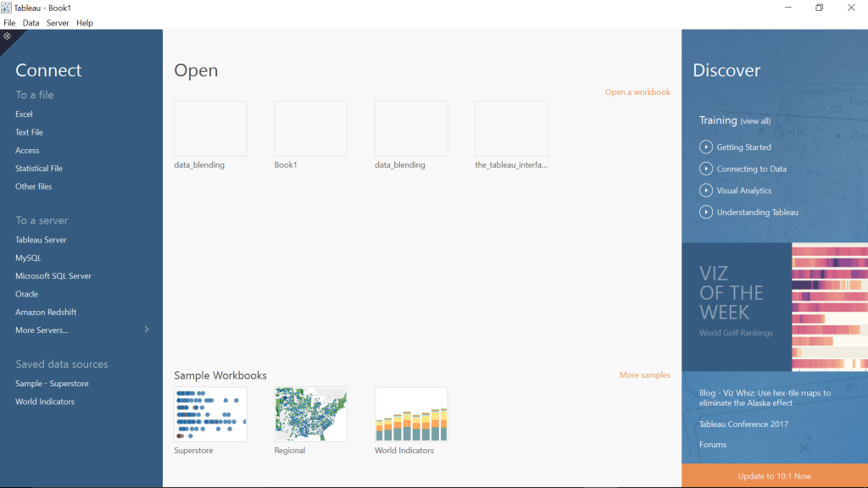Click the Connecting to Data play icon
The width and height of the screenshot is (868, 488).
(705, 168)
